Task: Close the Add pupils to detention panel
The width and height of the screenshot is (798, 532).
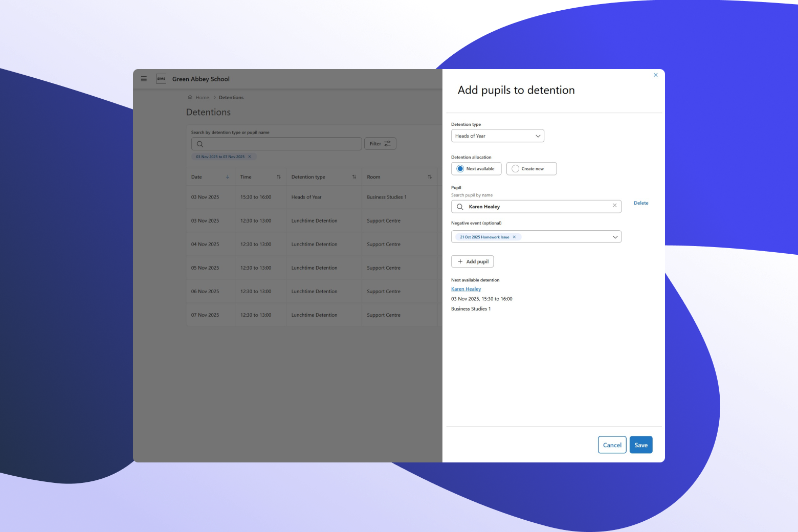Action: (x=655, y=75)
